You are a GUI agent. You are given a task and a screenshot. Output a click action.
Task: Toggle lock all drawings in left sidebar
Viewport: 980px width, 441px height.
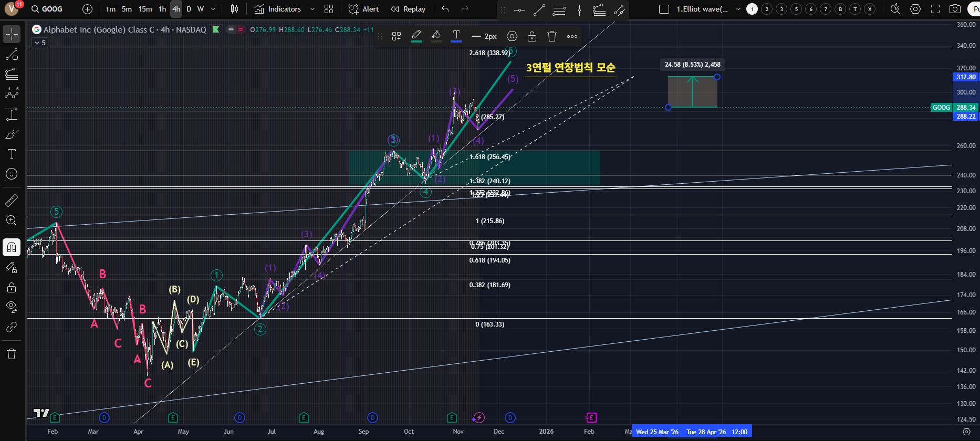point(12,287)
